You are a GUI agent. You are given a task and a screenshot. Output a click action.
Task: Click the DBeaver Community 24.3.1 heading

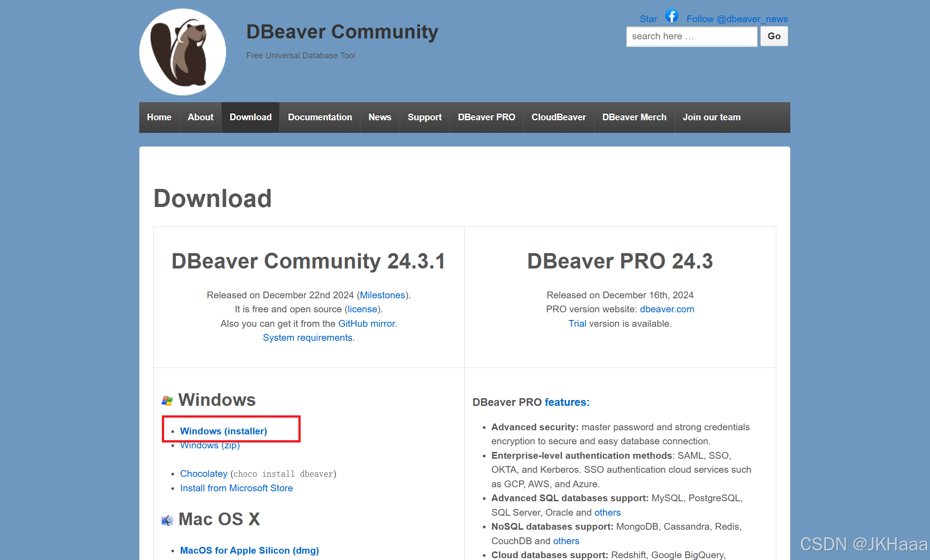(308, 261)
